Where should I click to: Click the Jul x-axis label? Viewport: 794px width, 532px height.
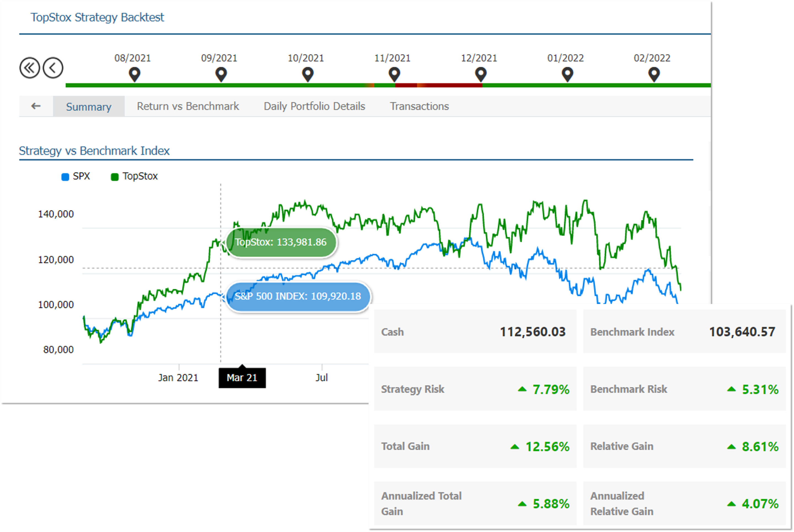pyautogui.click(x=322, y=378)
